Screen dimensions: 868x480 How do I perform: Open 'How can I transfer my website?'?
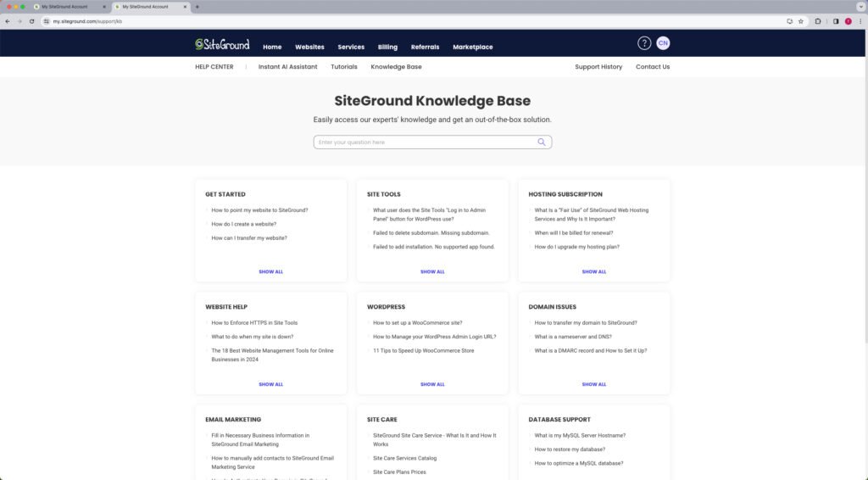click(x=249, y=238)
